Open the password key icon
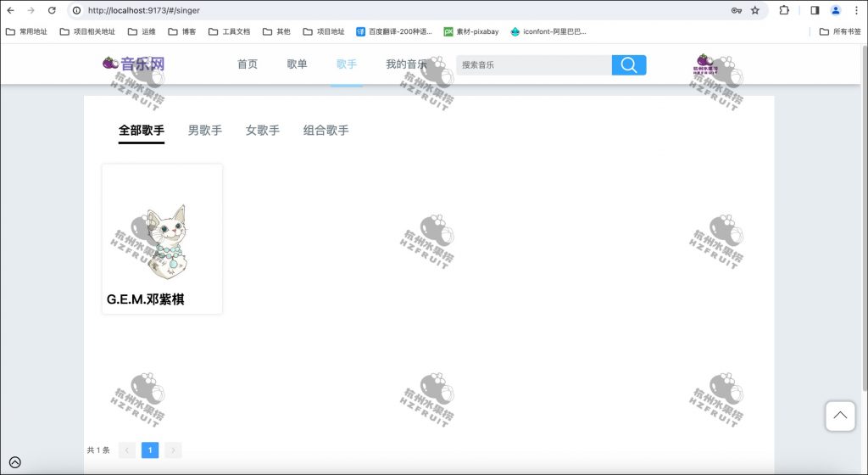868x475 pixels. pos(737,10)
